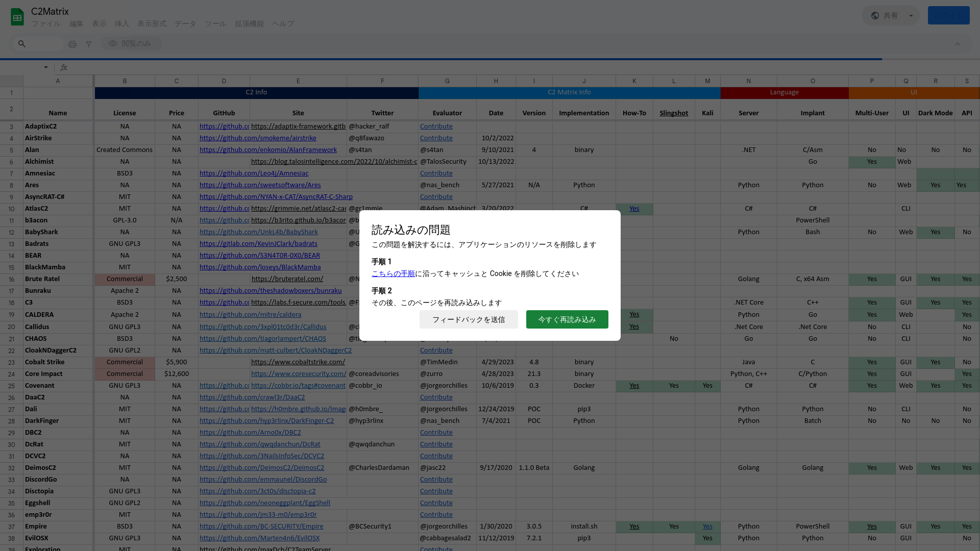This screenshot has width=980, height=551.
Task: Open the 挿入 menu
Action: pyautogui.click(x=121, y=24)
